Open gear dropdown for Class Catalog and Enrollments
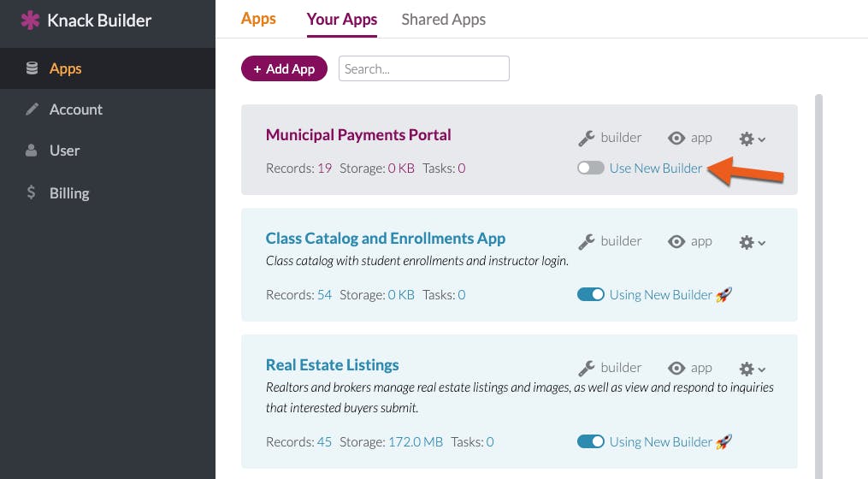The image size is (868, 479). [752, 242]
